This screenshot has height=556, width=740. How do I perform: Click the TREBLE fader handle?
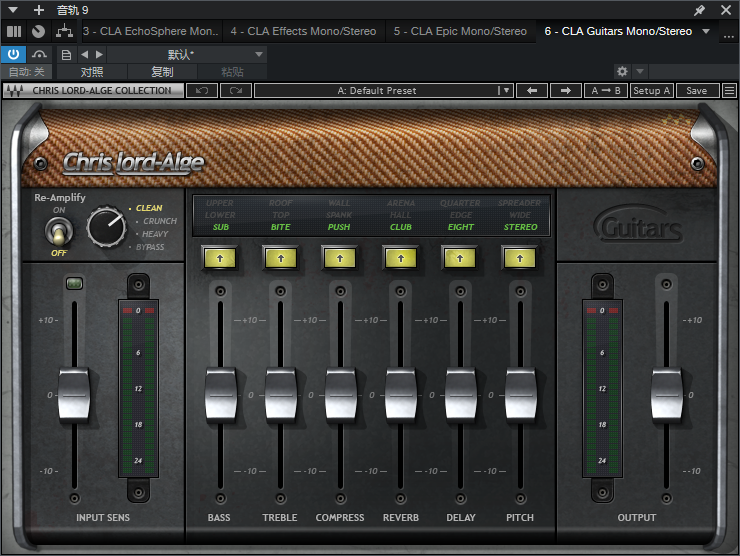coord(281,395)
